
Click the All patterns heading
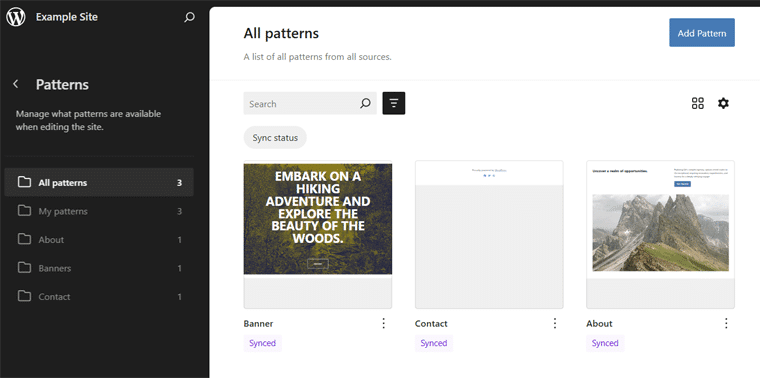281,33
